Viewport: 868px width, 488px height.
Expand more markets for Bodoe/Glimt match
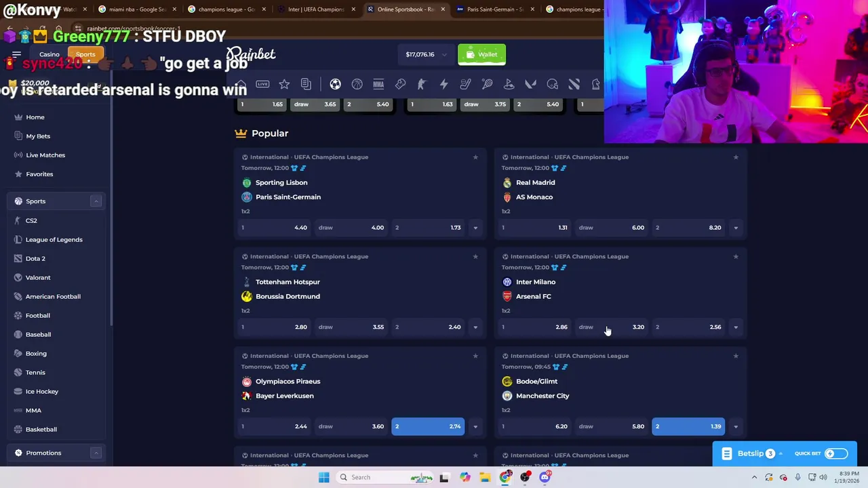736,427
